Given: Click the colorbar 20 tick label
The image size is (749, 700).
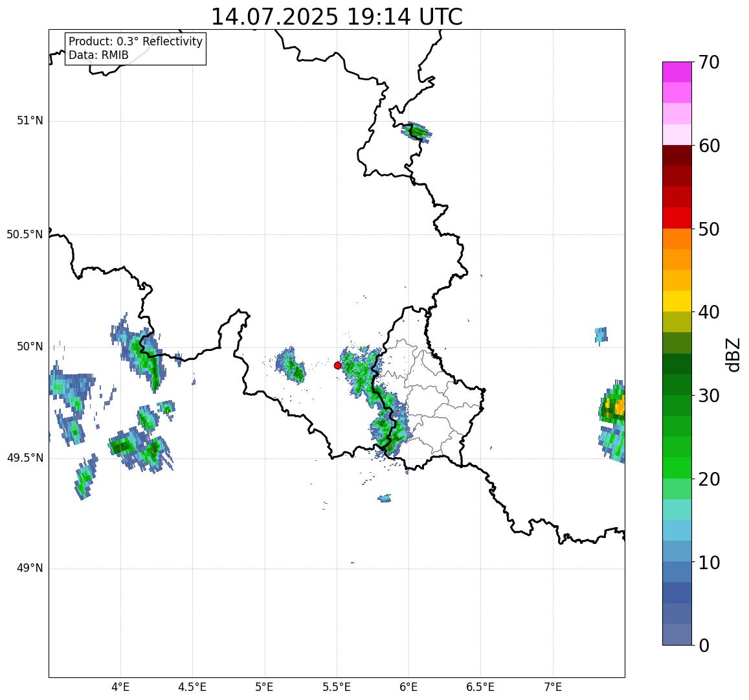Looking at the screenshot, I should coord(709,479).
